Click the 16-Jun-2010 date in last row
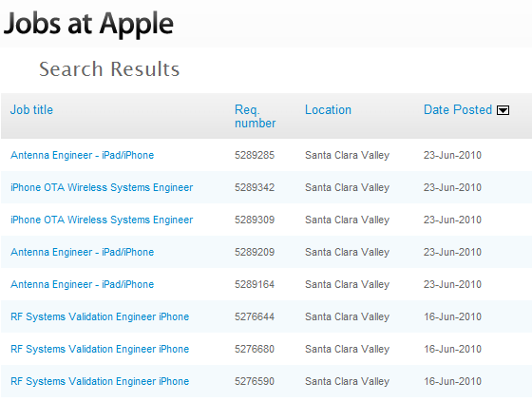 coord(452,381)
